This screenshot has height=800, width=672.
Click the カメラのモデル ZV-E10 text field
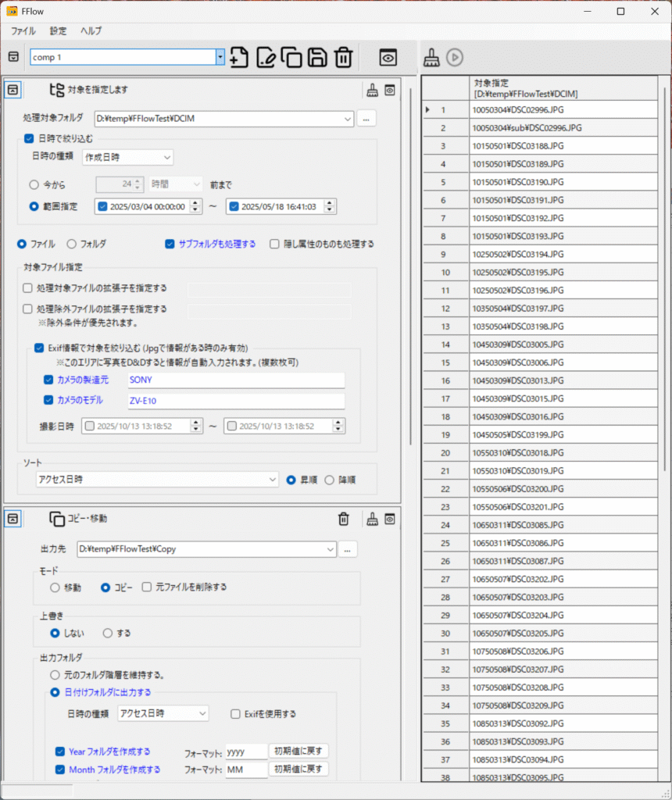(235, 401)
